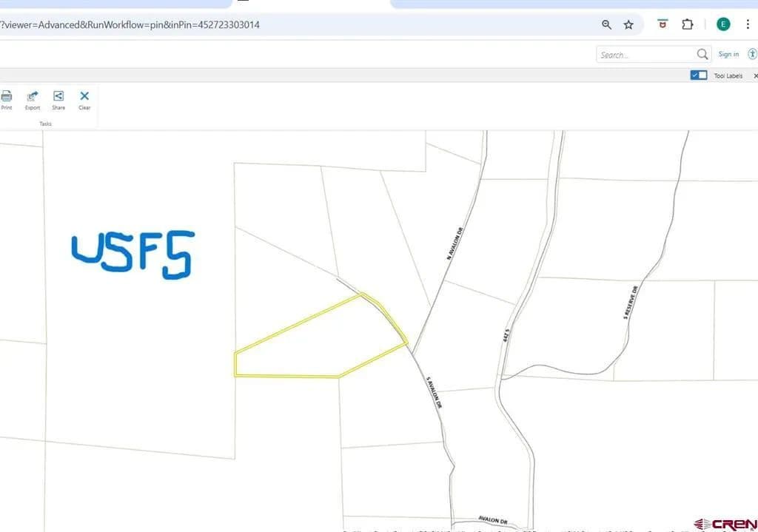The image size is (758, 532).
Task: Bookmark this page with the star icon
Action: [x=628, y=24]
